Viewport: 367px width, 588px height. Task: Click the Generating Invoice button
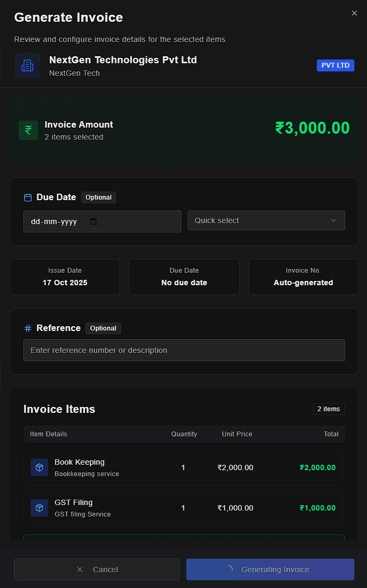[x=270, y=569]
